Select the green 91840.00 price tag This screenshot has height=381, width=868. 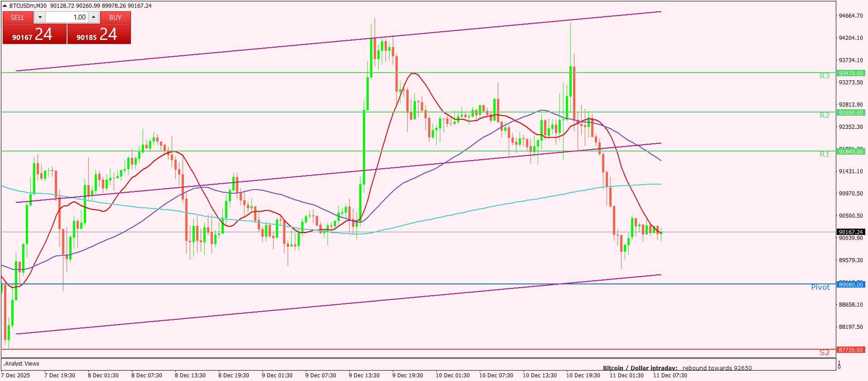coord(850,152)
